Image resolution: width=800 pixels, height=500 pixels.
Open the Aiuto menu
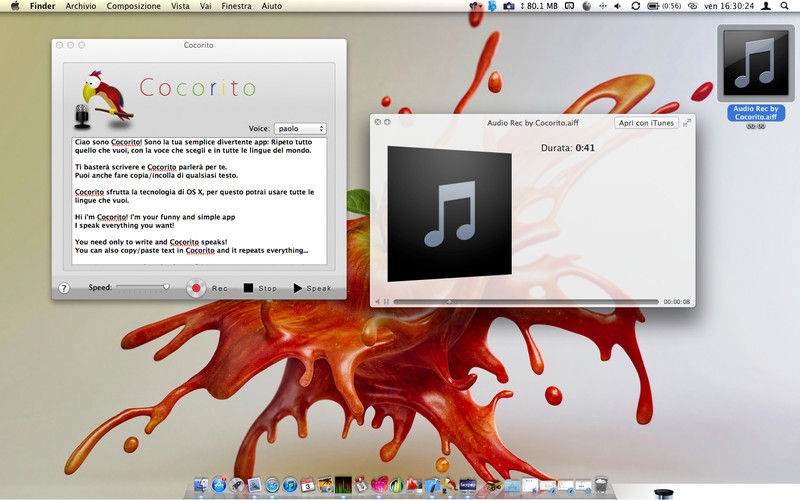click(x=271, y=6)
